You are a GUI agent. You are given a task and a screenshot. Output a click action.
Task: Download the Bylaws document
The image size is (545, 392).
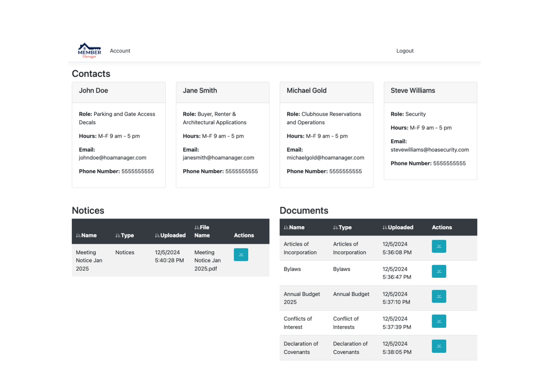coord(438,271)
